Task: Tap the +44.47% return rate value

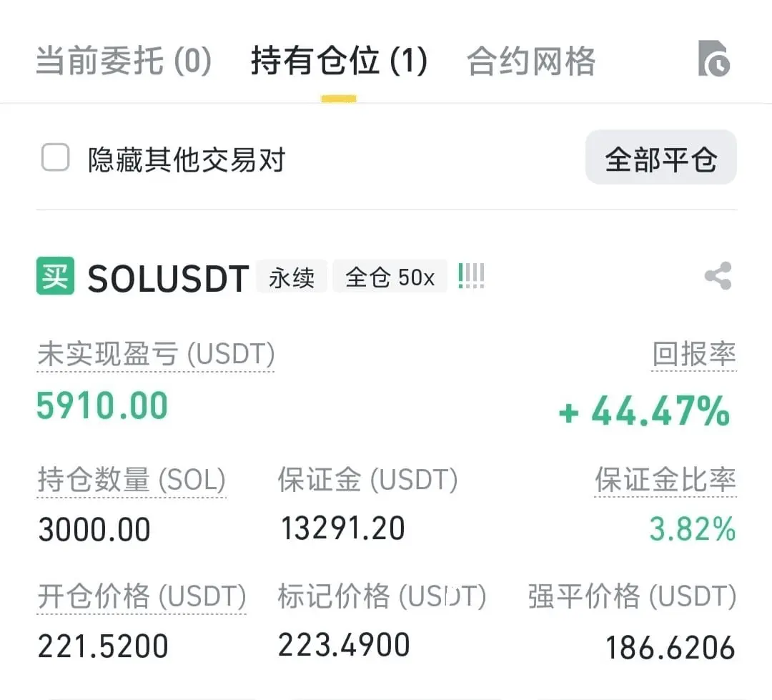Action: pyautogui.click(x=644, y=410)
